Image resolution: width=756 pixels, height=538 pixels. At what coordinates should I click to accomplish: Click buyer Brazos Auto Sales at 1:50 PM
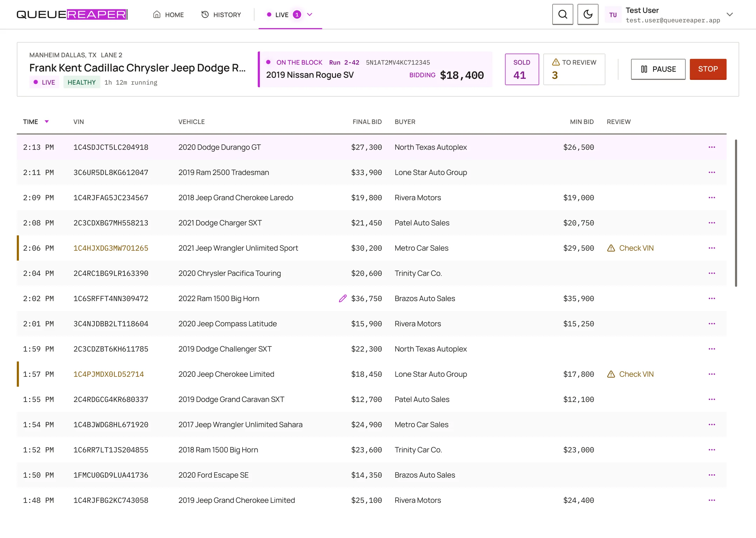[425, 475]
